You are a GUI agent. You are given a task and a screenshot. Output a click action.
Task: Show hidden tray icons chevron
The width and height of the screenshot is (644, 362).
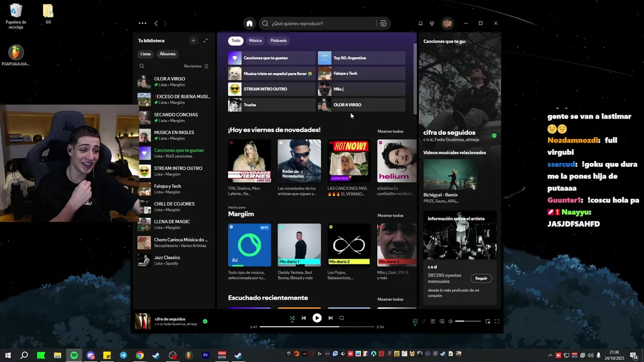point(550,355)
